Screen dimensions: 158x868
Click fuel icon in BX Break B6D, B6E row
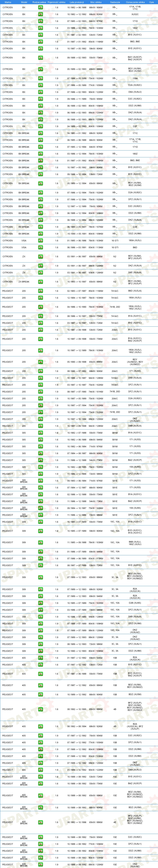coord(41,161)
